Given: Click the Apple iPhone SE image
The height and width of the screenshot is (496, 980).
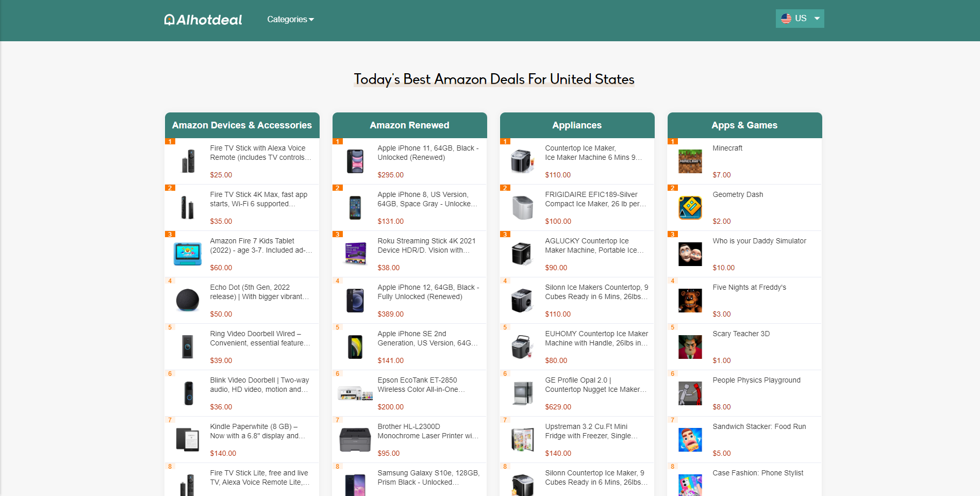Looking at the screenshot, I should click(355, 347).
